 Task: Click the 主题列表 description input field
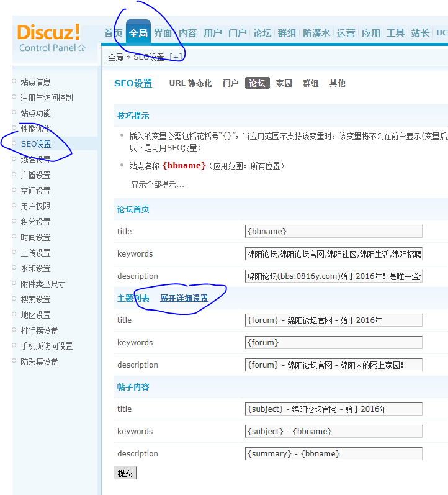point(333,365)
